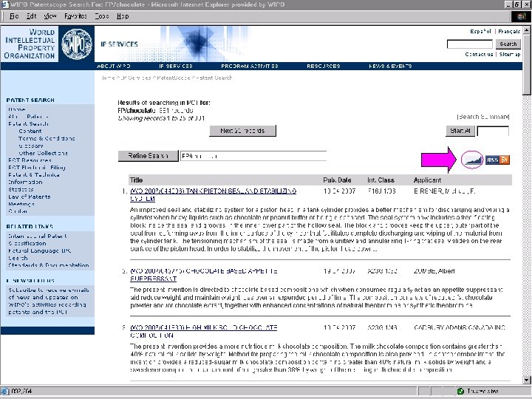This screenshot has width=532, height=399.
Task: Switch language to Français
Action: 509,31
